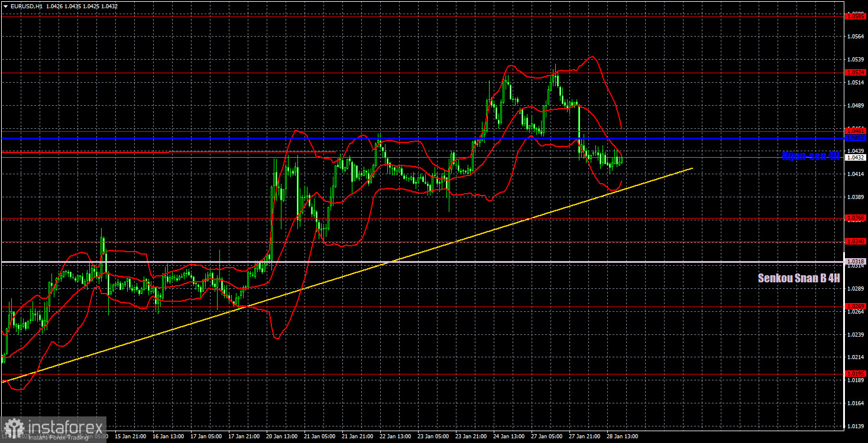This screenshot has width=868, height=443.
Task: Click the red 1.0366 level price tag
Action: (x=856, y=219)
